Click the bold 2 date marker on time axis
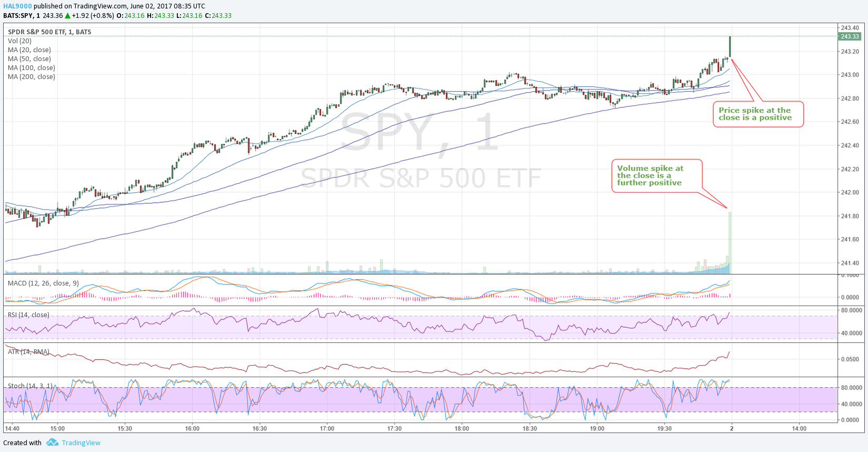This screenshot has width=868, height=452. pos(732,428)
